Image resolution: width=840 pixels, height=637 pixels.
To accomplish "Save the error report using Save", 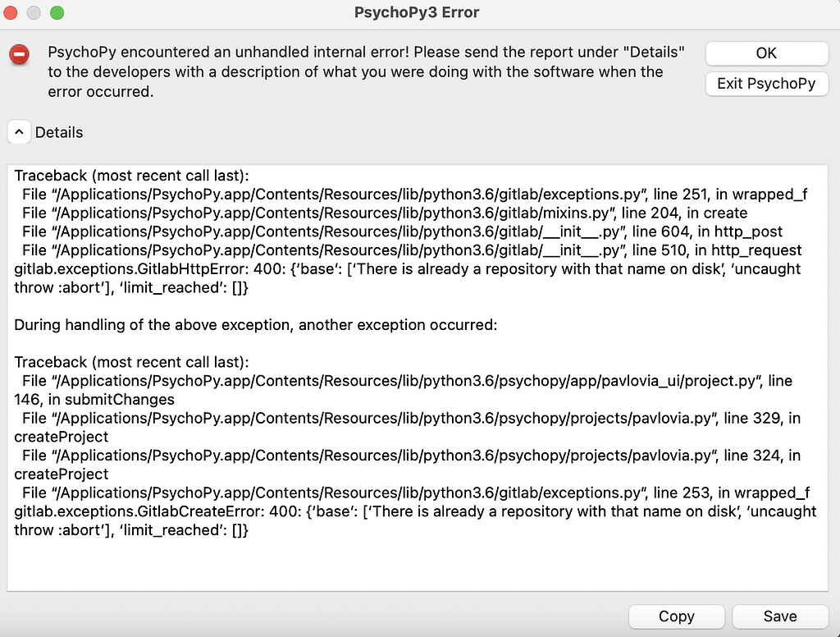I will [x=778, y=616].
